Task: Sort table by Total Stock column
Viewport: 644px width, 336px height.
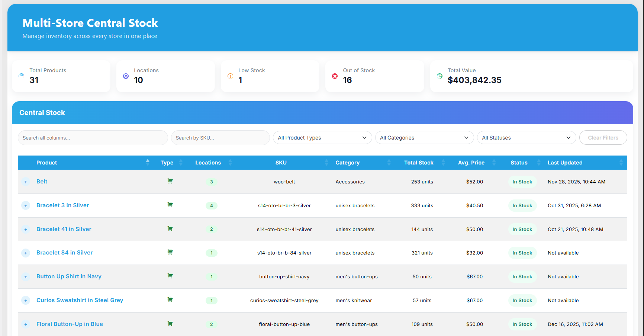Action: pos(419,163)
